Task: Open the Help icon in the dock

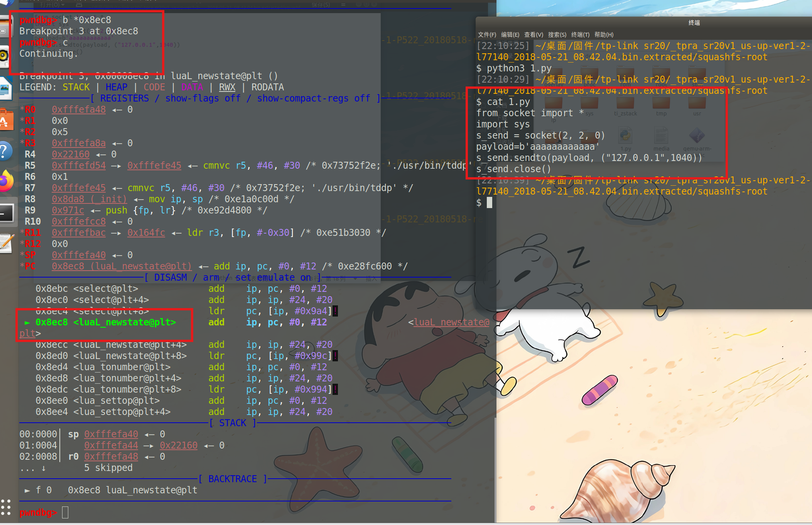Action: click(x=6, y=151)
